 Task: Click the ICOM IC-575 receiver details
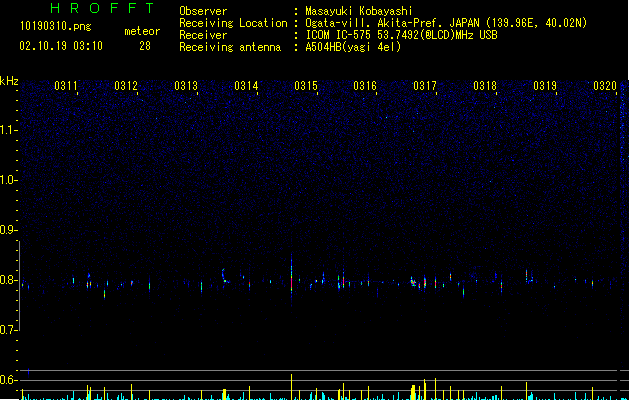402,35
